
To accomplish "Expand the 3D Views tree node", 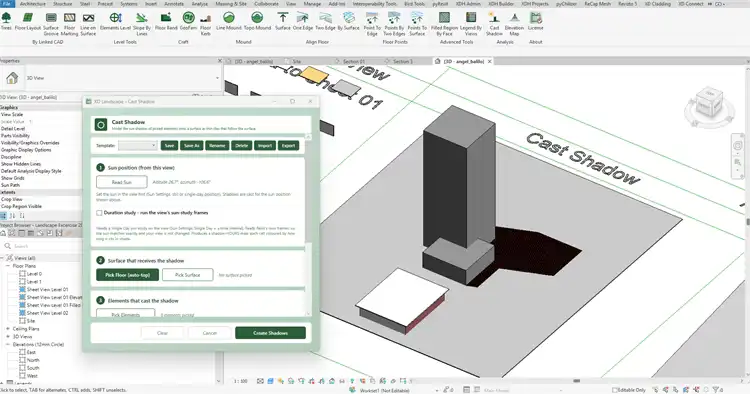I will (x=8, y=337).
